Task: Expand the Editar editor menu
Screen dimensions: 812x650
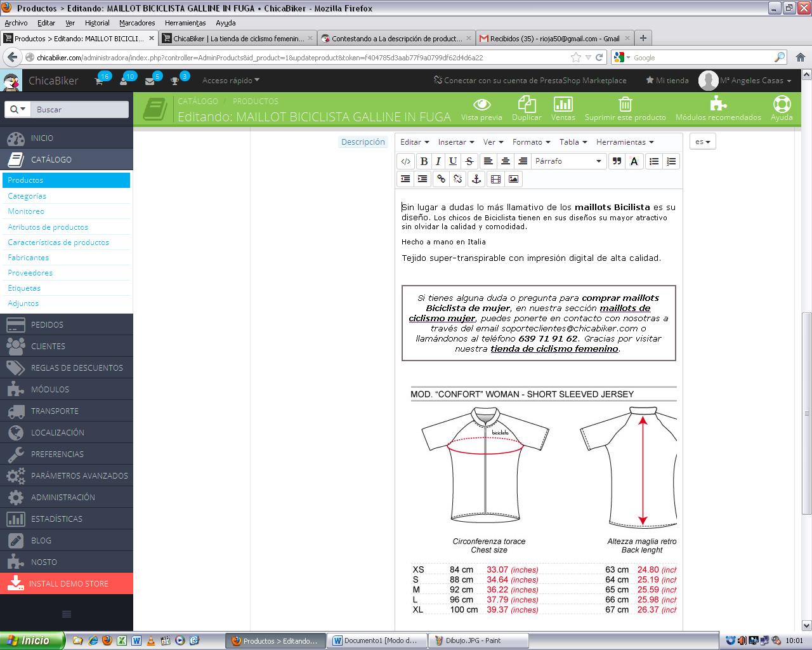Action: click(x=414, y=142)
